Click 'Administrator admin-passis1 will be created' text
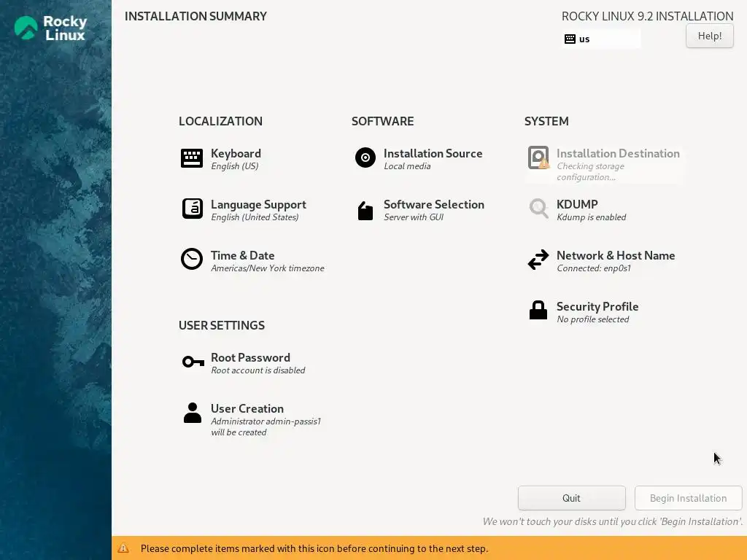The image size is (747, 560). [266, 427]
